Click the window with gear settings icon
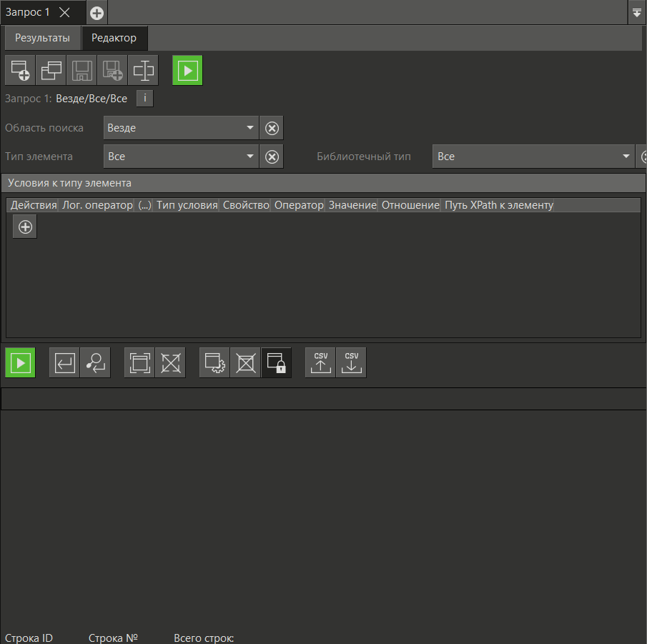Viewport: 647px width, 644px height. click(214, 362)
